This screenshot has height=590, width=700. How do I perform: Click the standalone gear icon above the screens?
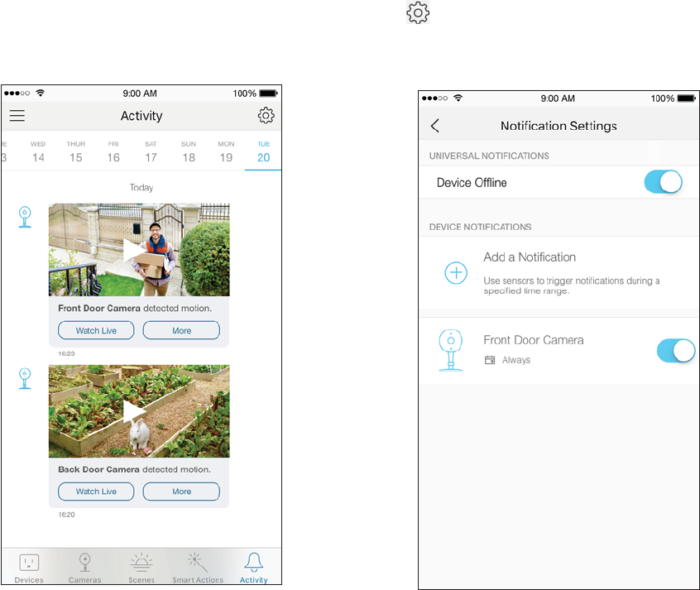point(418,12)
